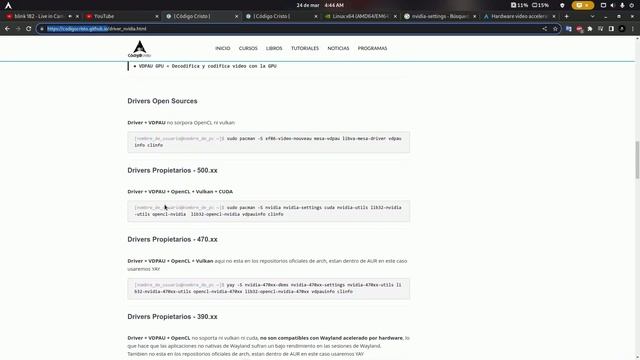This screenshot has width=640, height=360.
Task: Open the system power menu icon
Action: (632, 5)
